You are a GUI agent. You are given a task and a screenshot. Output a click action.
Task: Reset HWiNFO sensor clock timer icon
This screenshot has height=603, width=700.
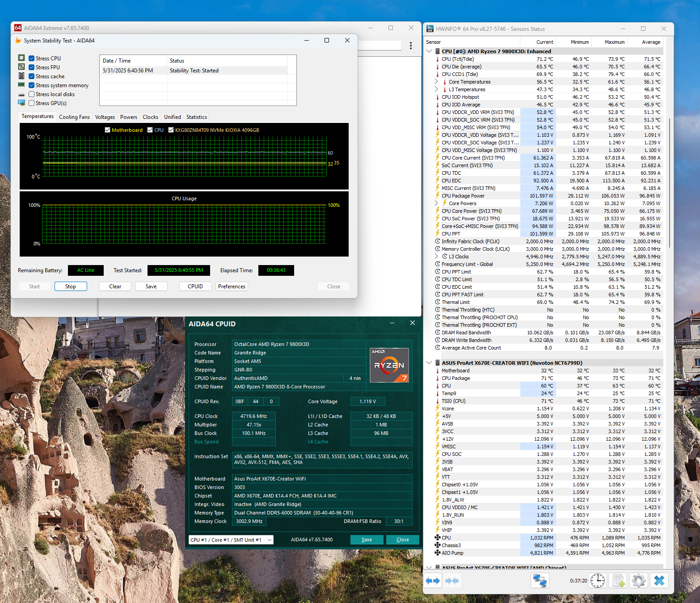[x=597, y=581]
